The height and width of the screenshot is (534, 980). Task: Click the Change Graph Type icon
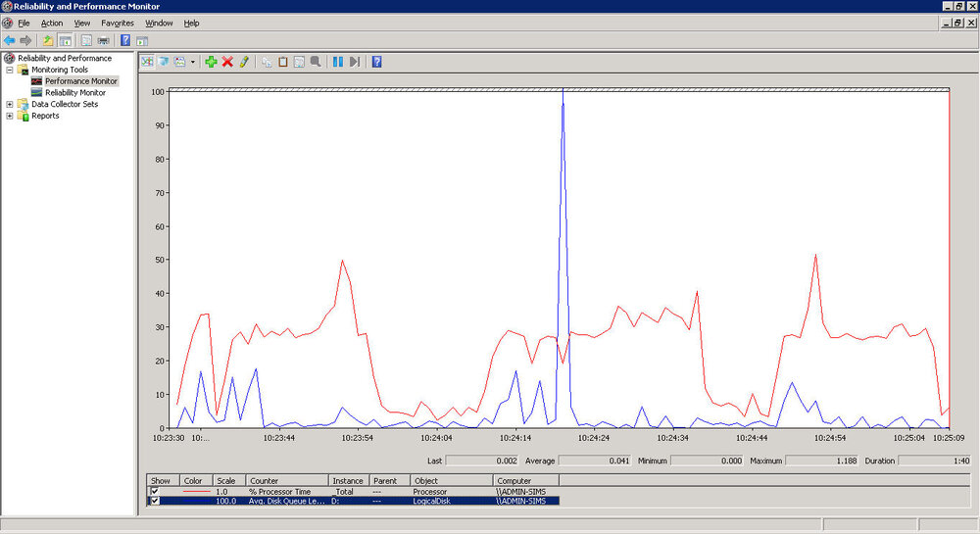coord(180,62)
